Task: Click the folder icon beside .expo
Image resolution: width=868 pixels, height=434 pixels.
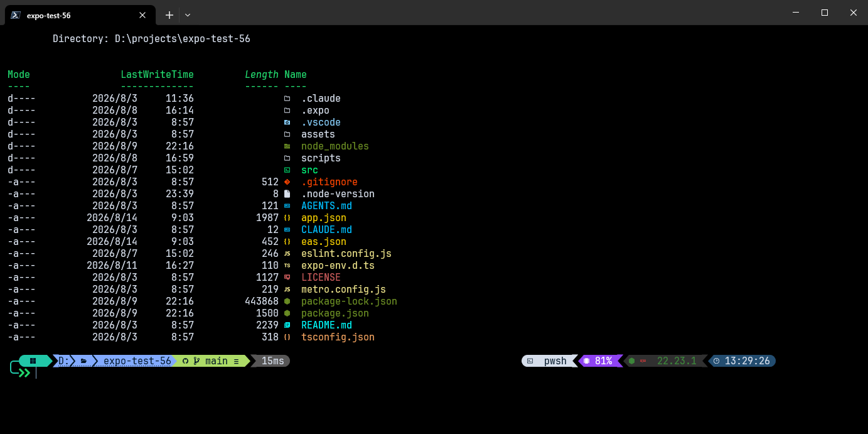Action: pos(287,111)
